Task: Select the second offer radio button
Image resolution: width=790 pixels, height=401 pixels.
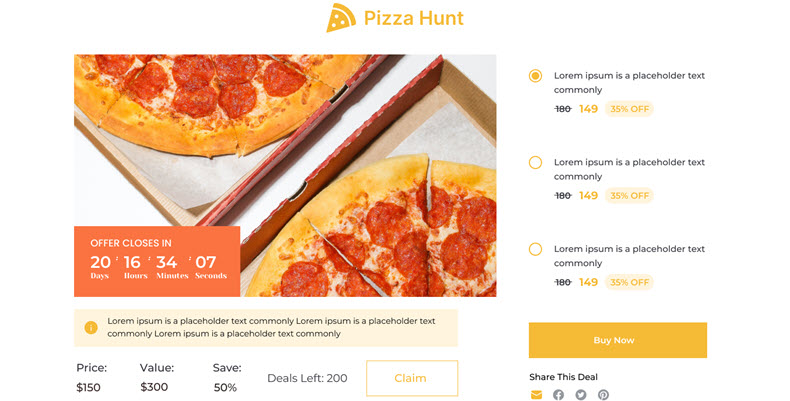Action: pos(535,162)
